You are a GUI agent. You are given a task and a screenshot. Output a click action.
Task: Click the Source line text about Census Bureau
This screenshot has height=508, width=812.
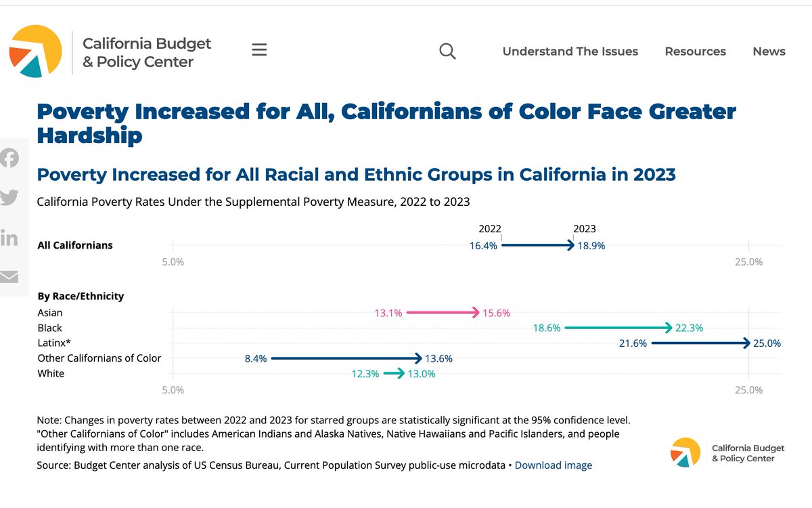[x=271, y=465]
